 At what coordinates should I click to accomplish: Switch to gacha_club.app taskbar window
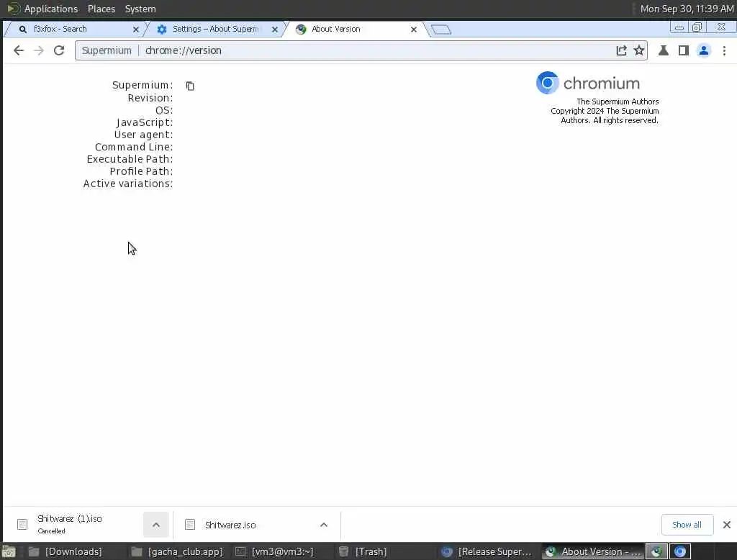coord(177,551)
